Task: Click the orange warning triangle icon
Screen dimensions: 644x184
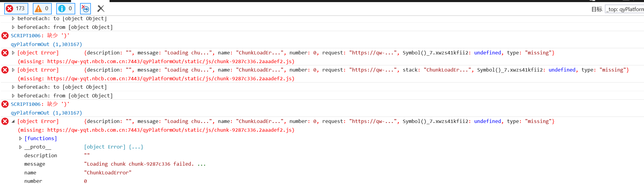Action: 38,9
